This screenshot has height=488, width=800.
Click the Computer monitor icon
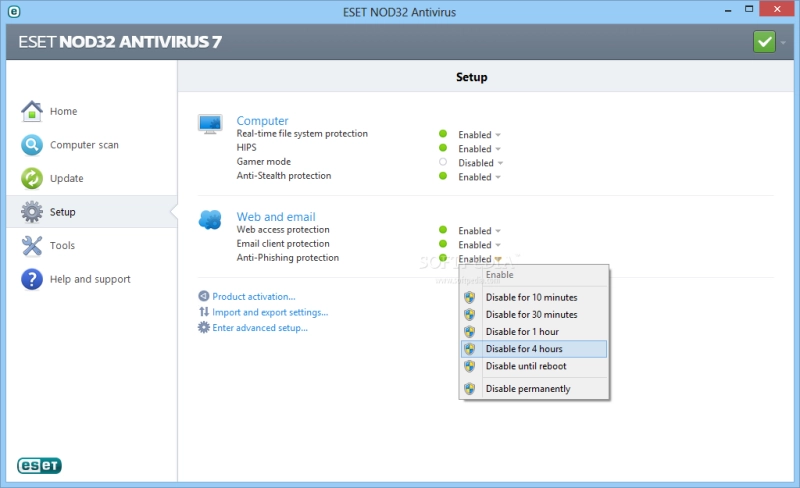pyautogui.click(x=210, y=124)
